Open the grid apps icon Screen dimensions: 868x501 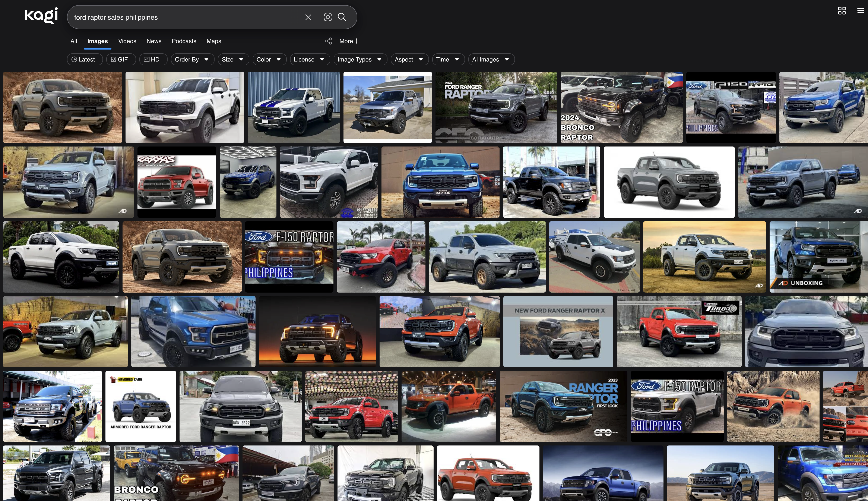click(x=842, y=11)
